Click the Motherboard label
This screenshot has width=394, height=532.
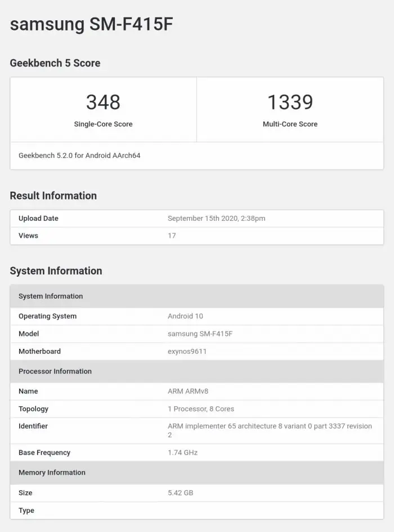[39, 352]
